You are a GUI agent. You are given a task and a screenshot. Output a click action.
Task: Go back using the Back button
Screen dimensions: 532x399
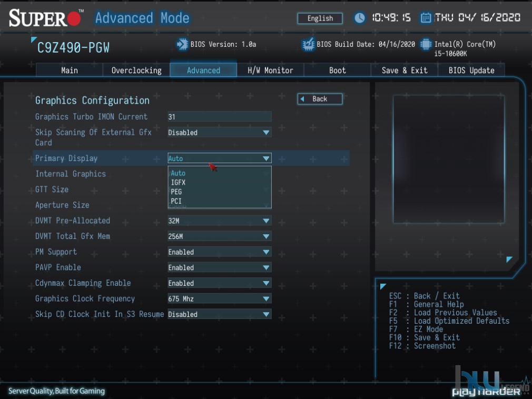tap(320, 99)
